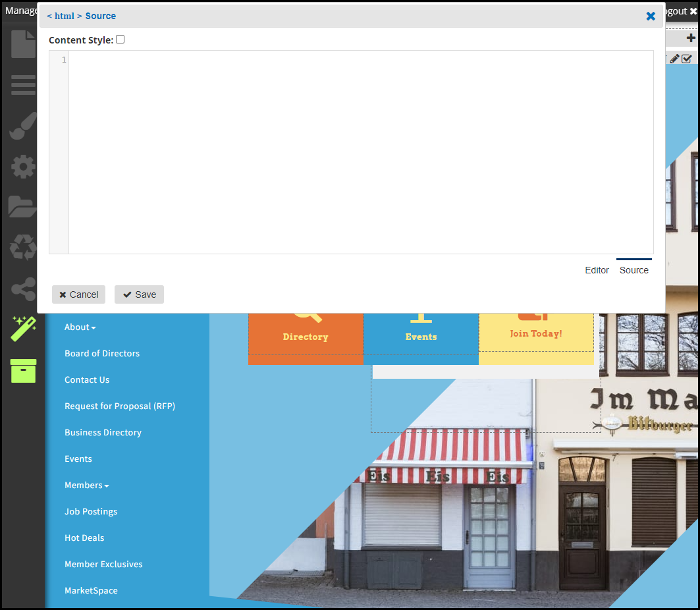700x610 pixels.
Task: Click the recycle bin icon in sidebar
Action: click(x=22, y=248)
